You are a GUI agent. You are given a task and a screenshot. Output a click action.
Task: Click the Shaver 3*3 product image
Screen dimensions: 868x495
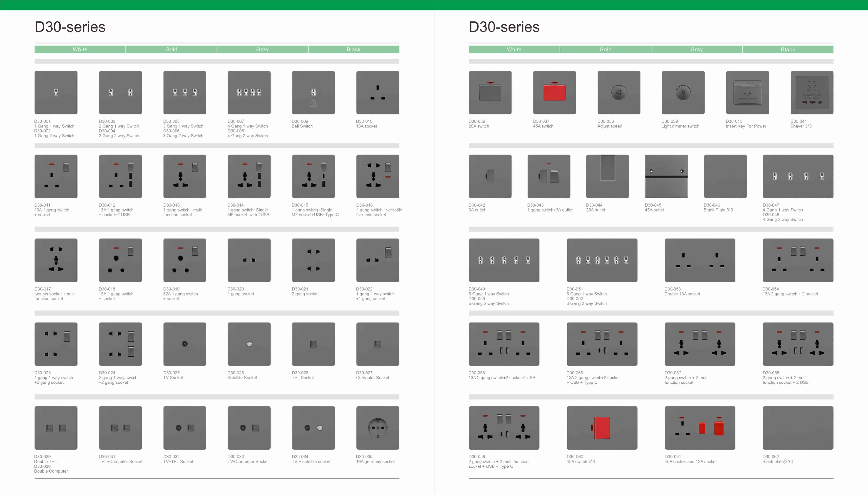tap(812, 92)
